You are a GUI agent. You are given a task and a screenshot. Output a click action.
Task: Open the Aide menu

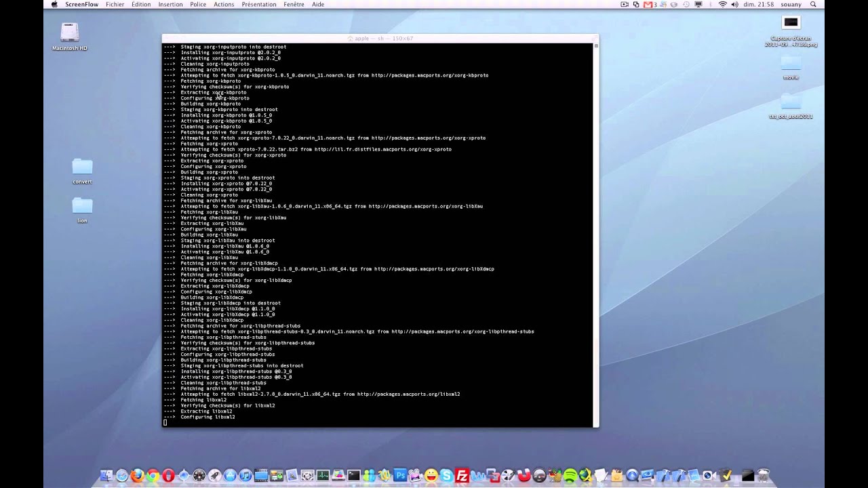[317, 4]
